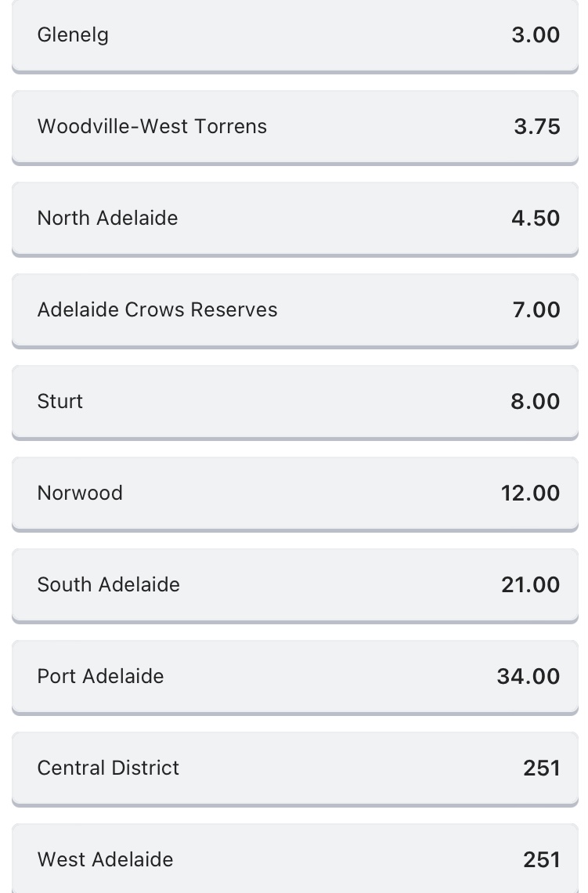
Task: Tap the 3.75 odds value
Action: coord(537,127)
